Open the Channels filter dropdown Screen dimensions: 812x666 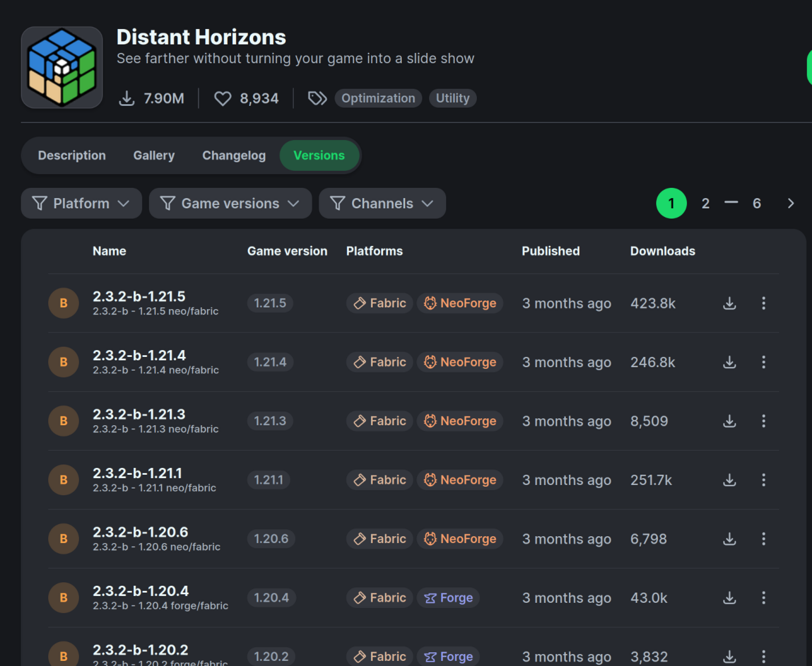coord(382,203)
